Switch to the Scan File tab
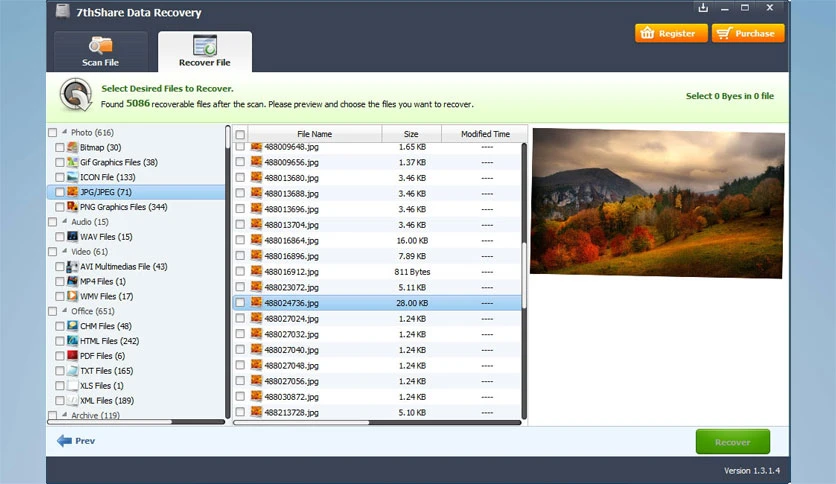Screen dimensions: 836x484 click(x=100, y=51)
